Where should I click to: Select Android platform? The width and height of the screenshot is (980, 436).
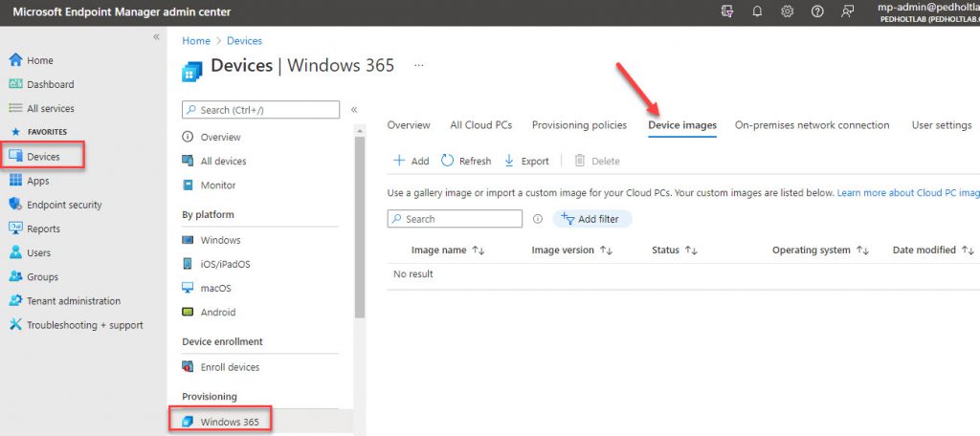coord(218,313)
